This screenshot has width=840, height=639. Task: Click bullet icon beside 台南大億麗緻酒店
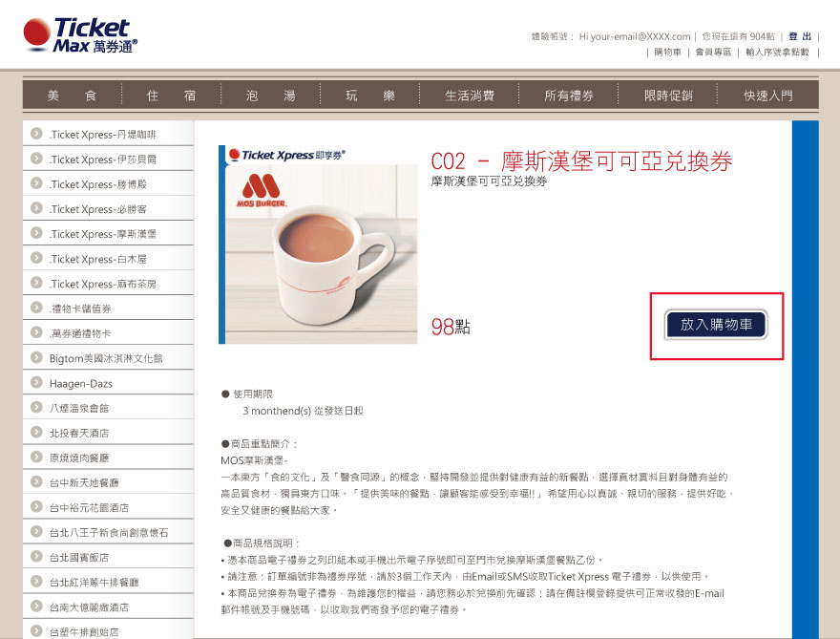coord(36,607)
